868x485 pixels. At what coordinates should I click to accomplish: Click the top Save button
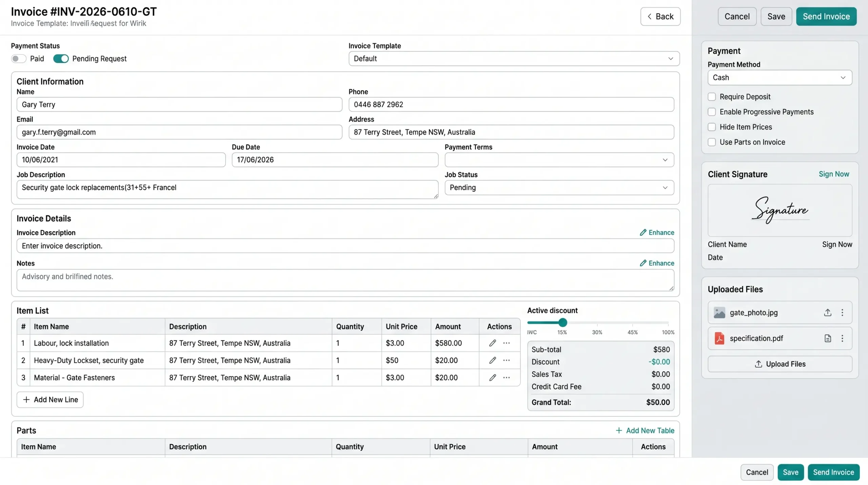pos(776,16)
